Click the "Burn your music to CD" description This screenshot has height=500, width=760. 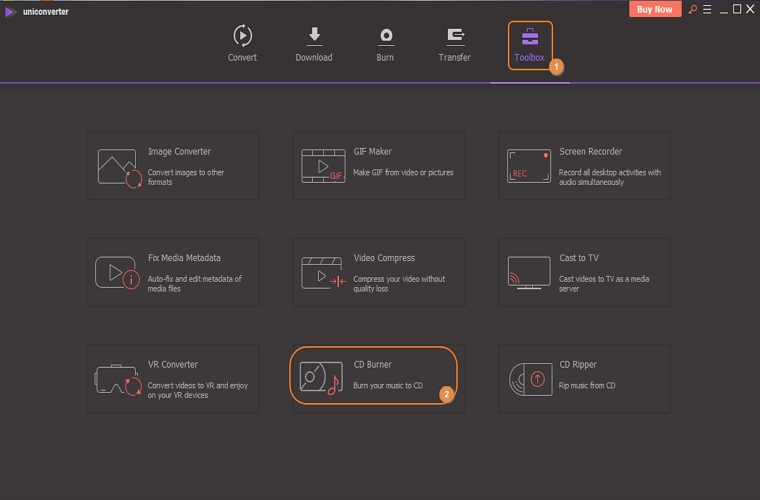pyautogui.click(x=388, y=385)
